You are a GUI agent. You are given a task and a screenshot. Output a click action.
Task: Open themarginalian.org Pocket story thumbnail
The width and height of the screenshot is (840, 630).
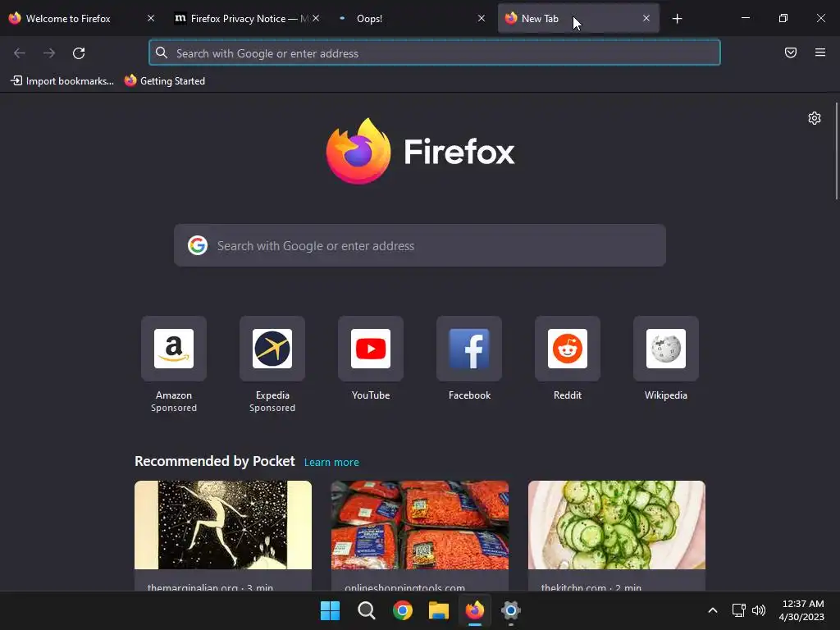[223, 525]
